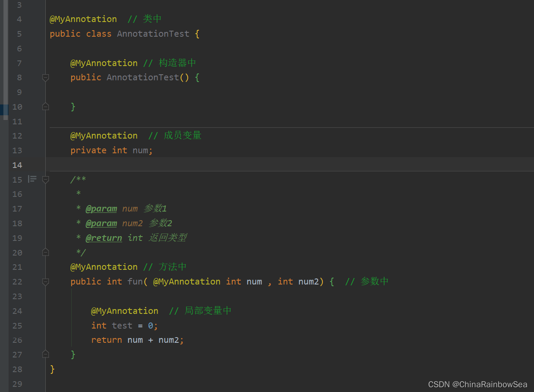Click the return keyword on line 26
Image resolution: width=534 pixels, height=392 pixels.
tap(107, 340)
